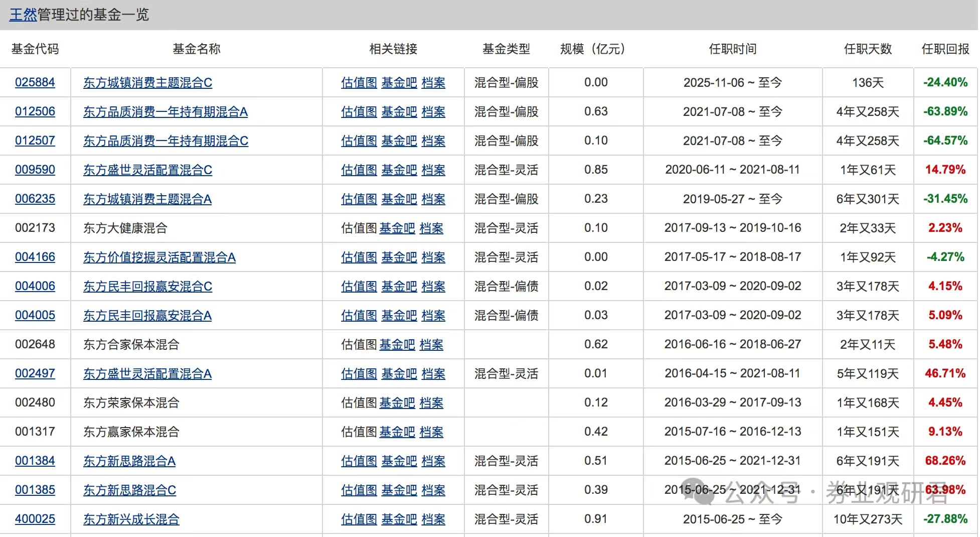This screenshot has height=537, width=980.
Task: Click 基金吧 link for 东方大健康混合
Action: pyautogui.click(x=397, y=228)
